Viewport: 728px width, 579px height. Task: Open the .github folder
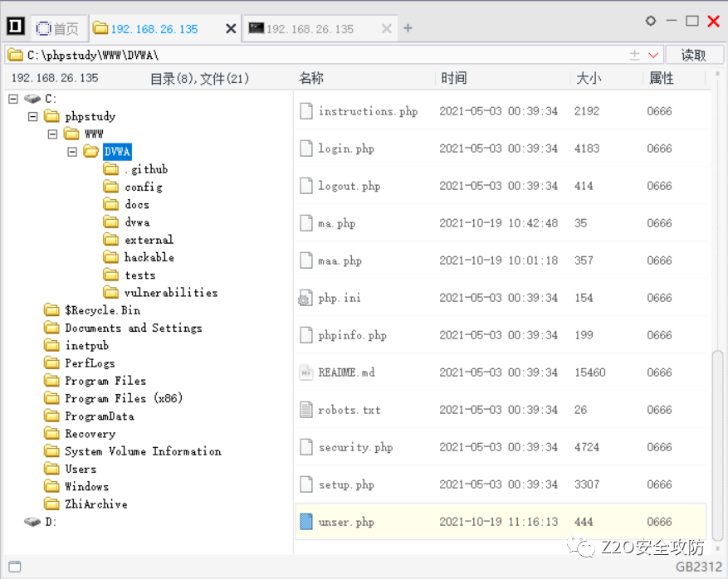point(145,169)
